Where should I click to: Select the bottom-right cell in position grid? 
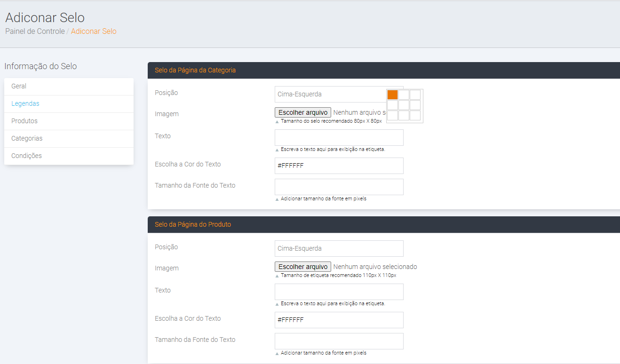[415, 116]
